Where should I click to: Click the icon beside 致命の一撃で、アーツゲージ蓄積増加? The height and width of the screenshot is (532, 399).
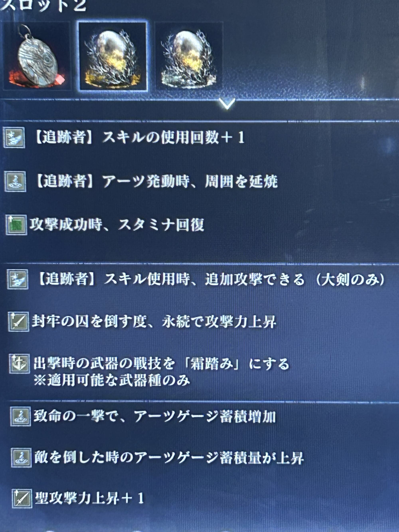click(x=20, y=416)
